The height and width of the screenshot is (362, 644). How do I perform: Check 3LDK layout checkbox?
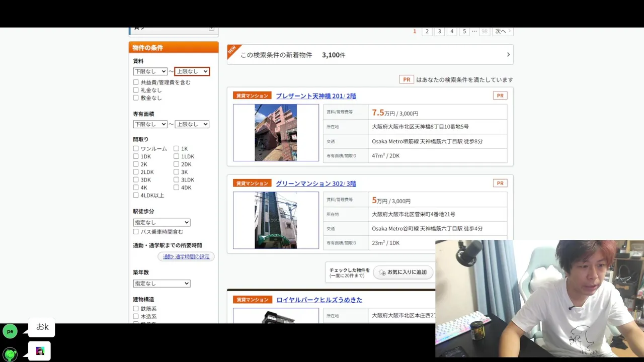pyautogui.click(x=176, y=179)
